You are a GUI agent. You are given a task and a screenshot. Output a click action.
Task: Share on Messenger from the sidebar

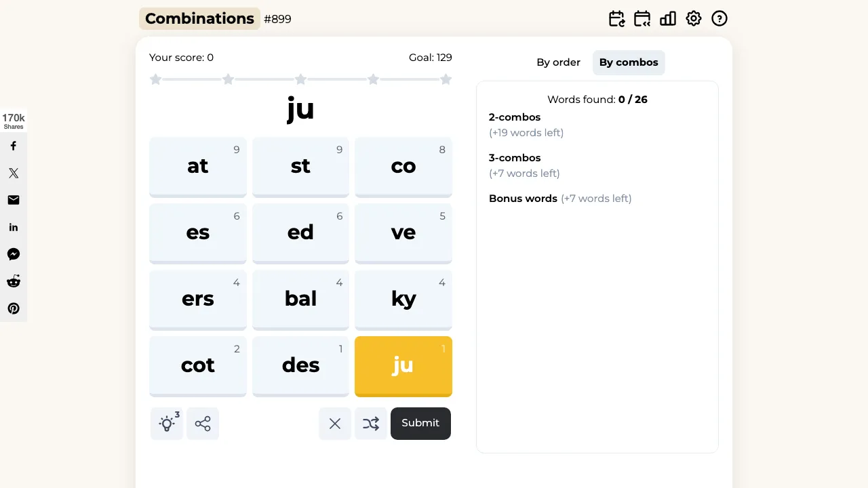[14, 254]
